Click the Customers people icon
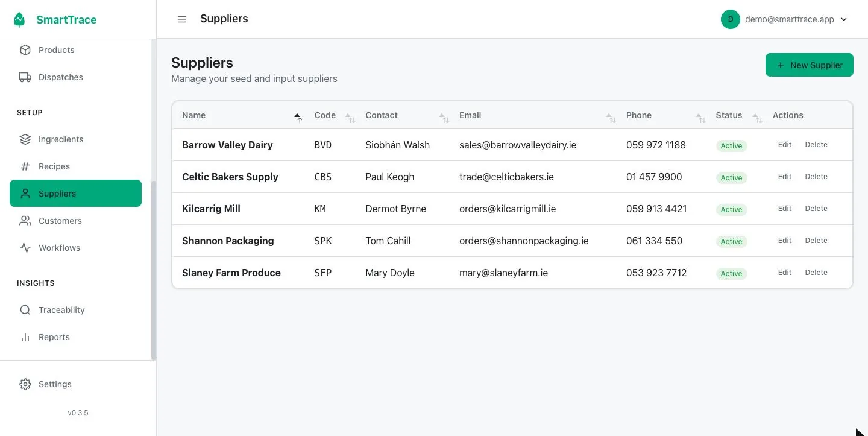This screenshot has width=868, height=436. [x=25, y=221]
